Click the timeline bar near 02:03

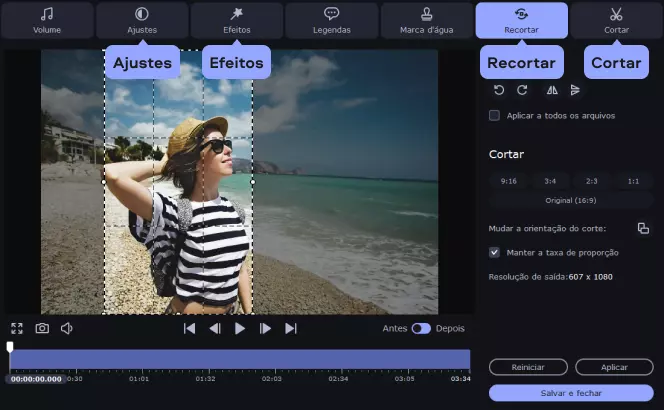coord(271,359)
